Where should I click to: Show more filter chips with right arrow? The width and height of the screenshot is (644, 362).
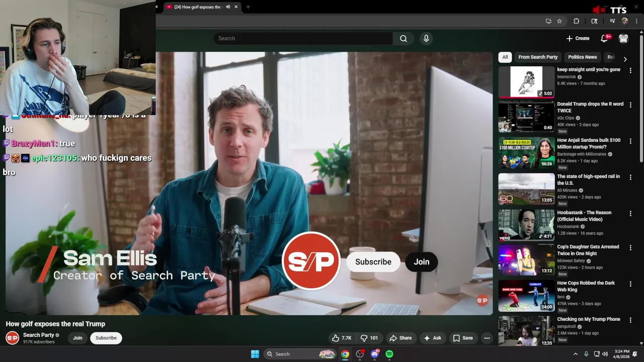coord(625,59)
